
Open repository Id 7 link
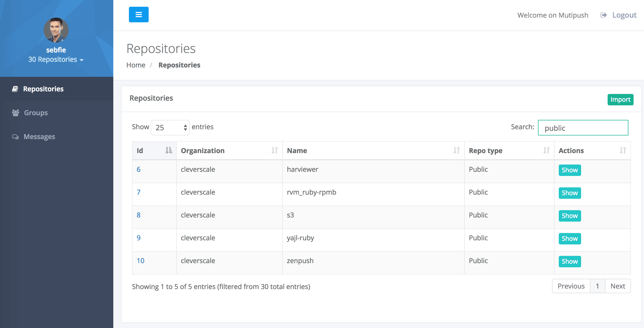[139, 192]
